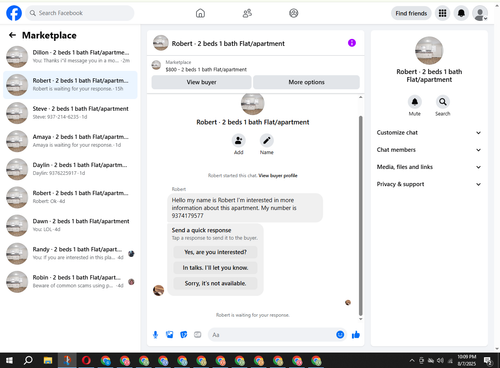This screenshot has height=368, width=500.
Task: Go back using the Marketplace arrow
Action: click(x=12, y=35)
